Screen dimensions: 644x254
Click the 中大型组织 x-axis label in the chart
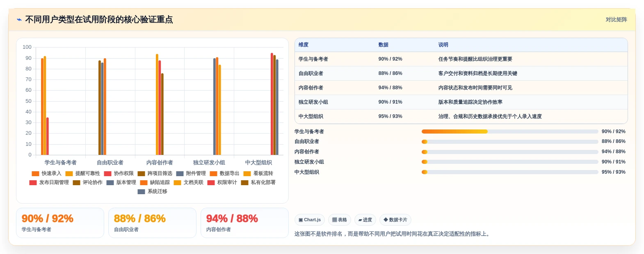[x=258, y=163]
